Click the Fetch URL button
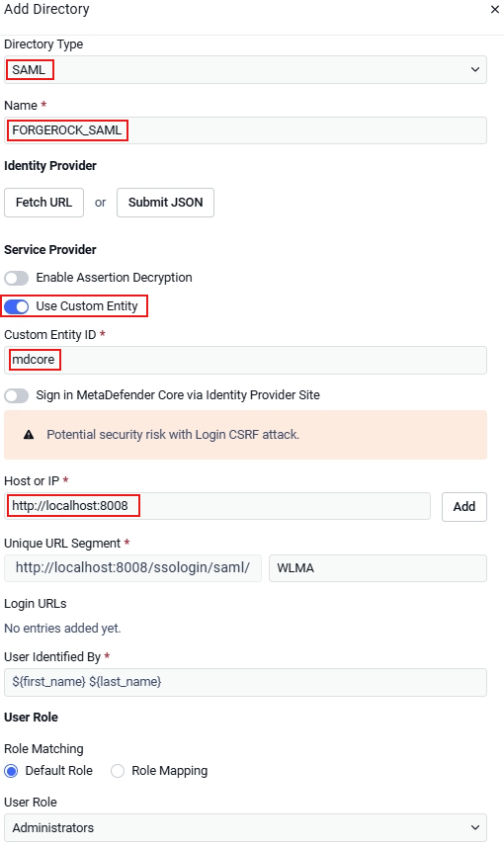This screenshot has height=849, width=504. pyautogui.click(x=43, y=203)
